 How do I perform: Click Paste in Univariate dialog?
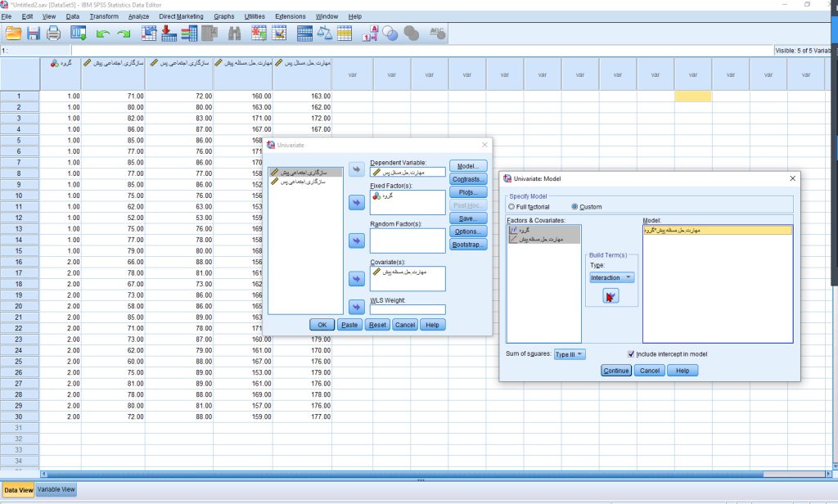(349, 325)
